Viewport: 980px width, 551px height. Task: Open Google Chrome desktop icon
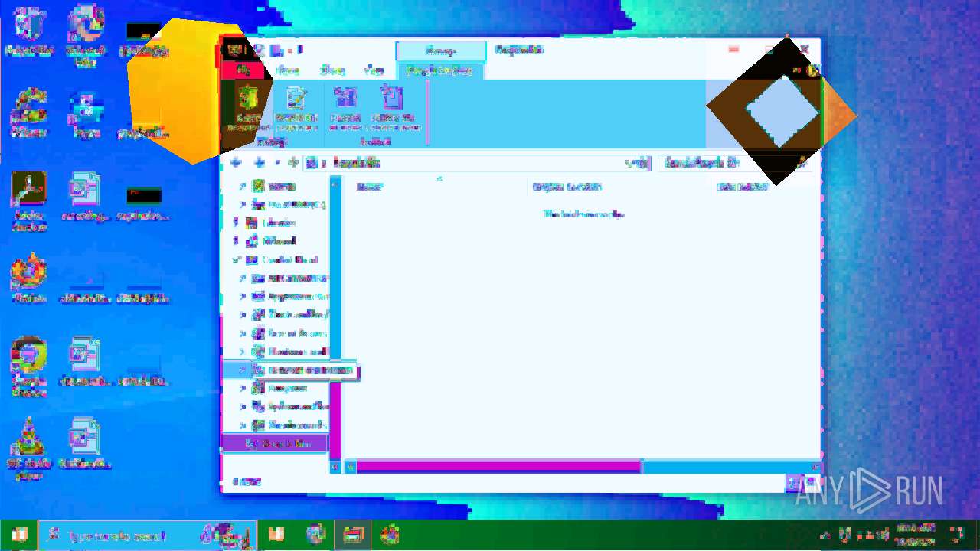pyautogui.click(x=29, y=367)
